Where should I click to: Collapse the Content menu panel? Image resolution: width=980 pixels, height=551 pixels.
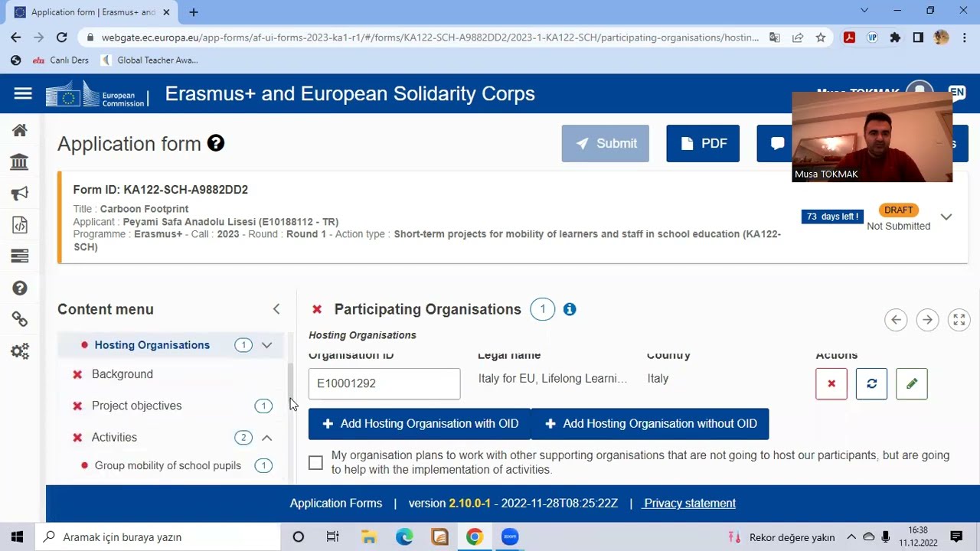tap(276, 309)
